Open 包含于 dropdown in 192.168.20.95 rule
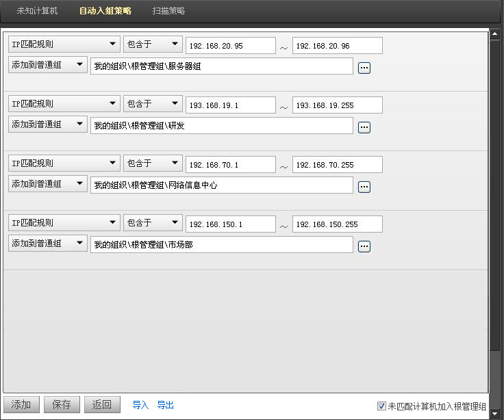The height and width of the screenshot is (420, 504). point(153,44)
